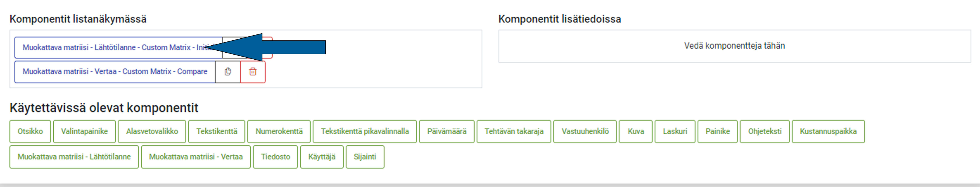Image resolution: width=980 pixels, height=187 pixels.
Task: Delete the Muokattava matriisi - Vertaa component
Action: tap(253, 72)
